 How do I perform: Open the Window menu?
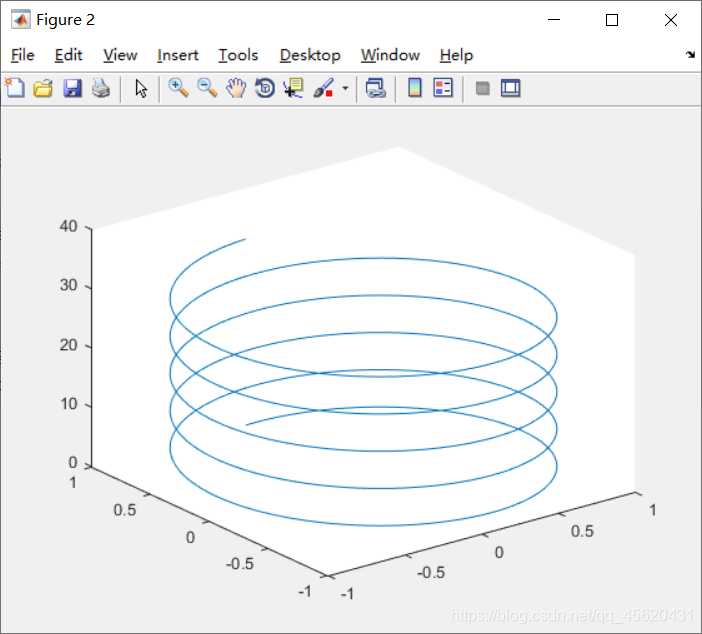coord(390,55)
